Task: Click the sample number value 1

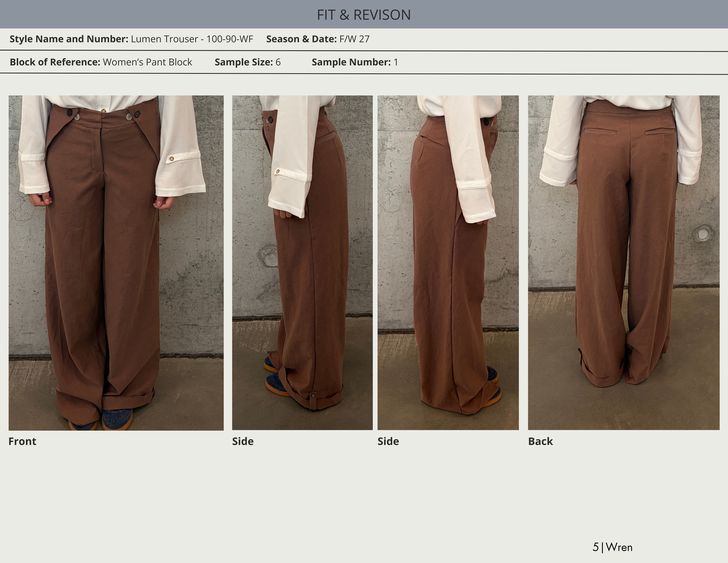Action: tap(396, 62)
